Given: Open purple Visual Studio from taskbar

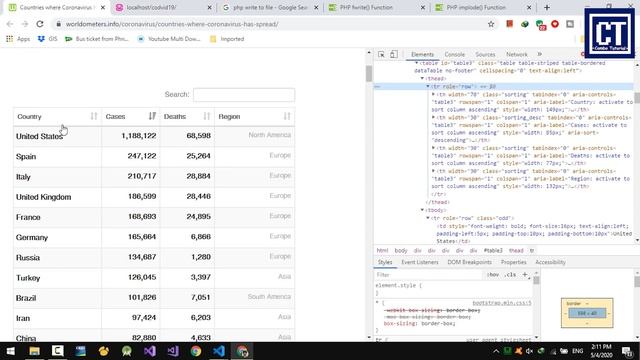Looking at the screenshot, I should tap(150, 351).
